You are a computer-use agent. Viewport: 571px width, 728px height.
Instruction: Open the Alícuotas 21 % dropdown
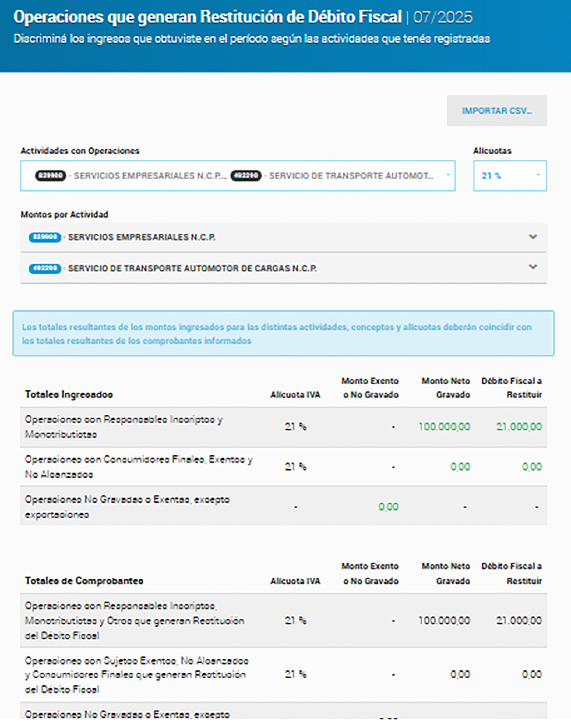[509, 175]
